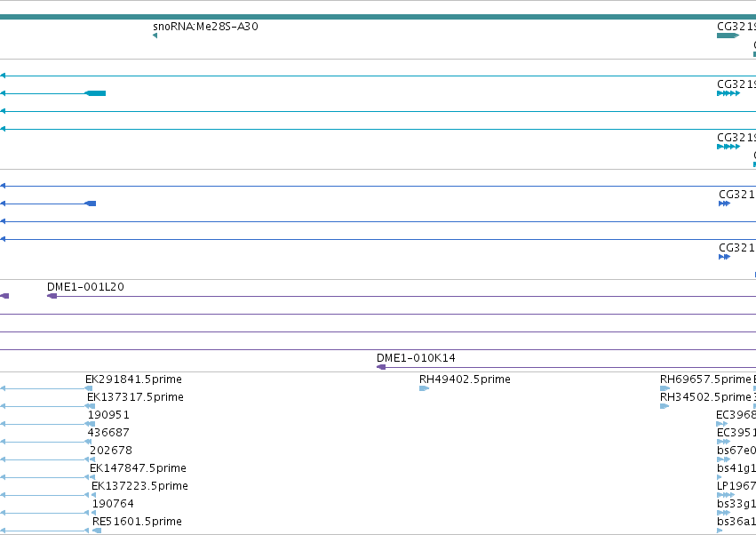
Task: Click the arrow glyph under RH34502.5prime
Action: (x=664, y=406)
